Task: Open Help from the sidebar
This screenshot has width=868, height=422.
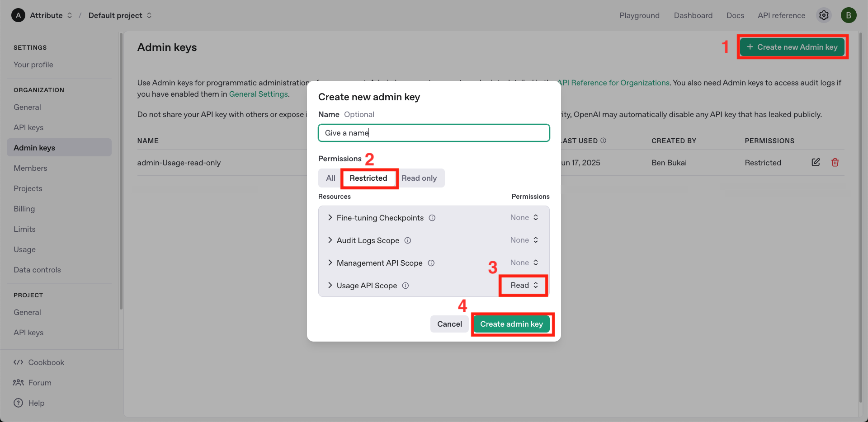Action: (x=29, y=403)
